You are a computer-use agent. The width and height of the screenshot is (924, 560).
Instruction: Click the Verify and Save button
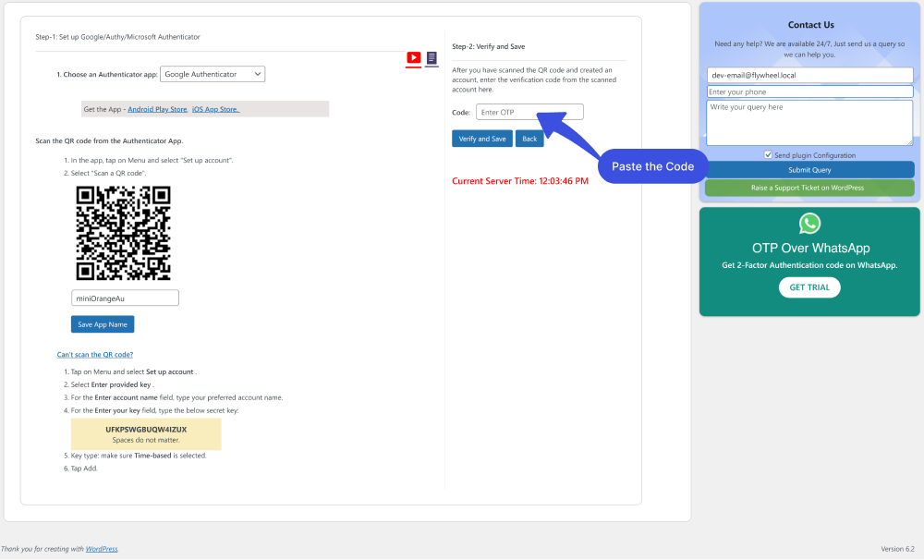click(x=482, y=139)
